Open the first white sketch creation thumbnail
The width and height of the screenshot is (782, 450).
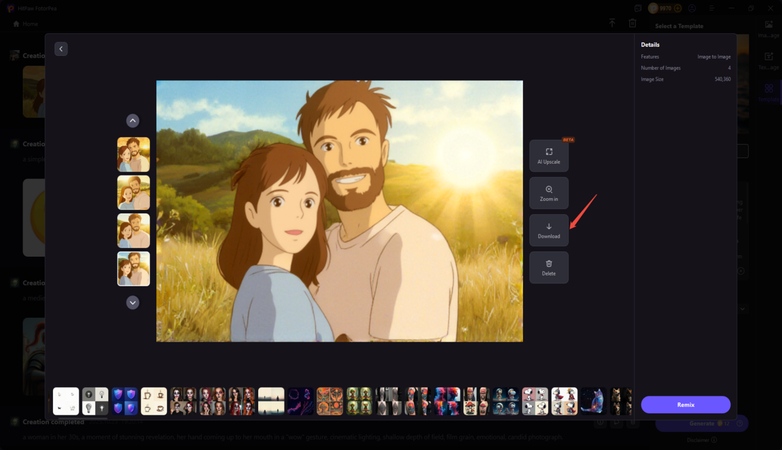(x=66, y=401)
